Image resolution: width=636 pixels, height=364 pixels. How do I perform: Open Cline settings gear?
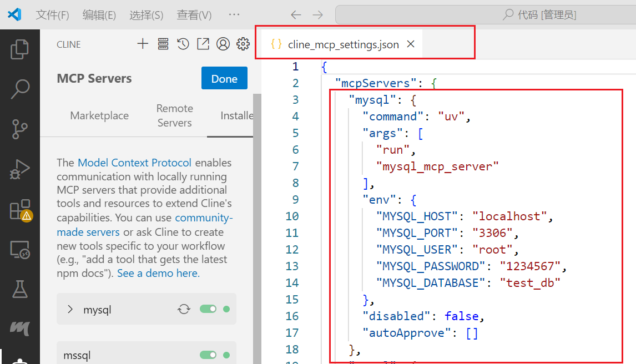tap(243, 44)
